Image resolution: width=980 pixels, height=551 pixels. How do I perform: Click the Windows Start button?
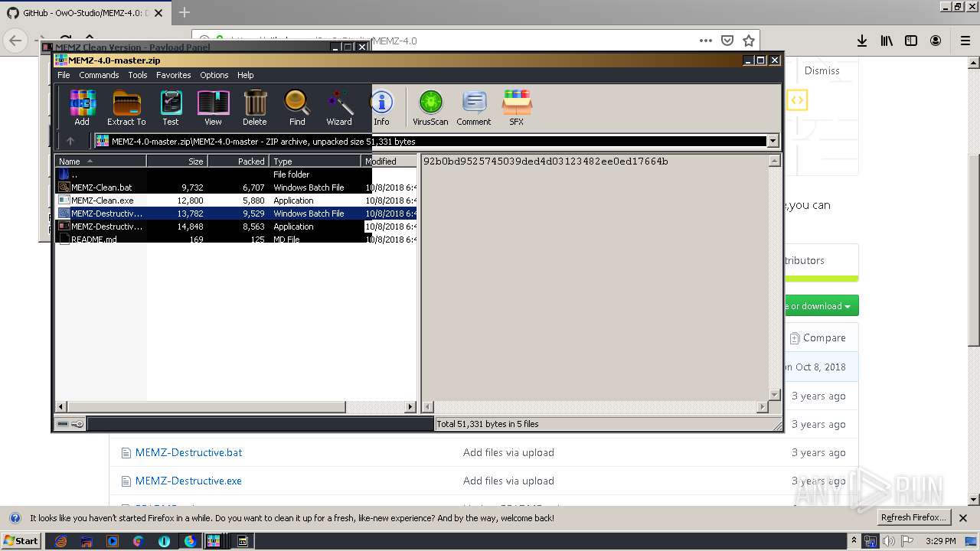coord(21,541)
